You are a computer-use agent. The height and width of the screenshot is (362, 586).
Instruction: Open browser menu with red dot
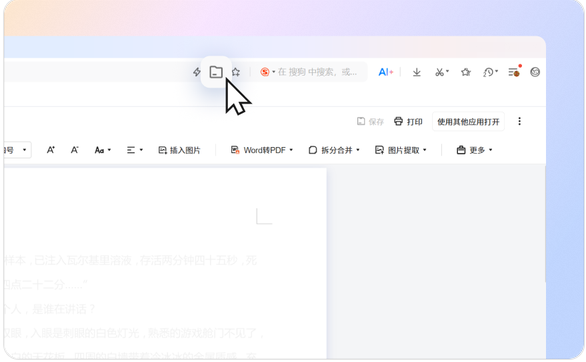pyautogui.click(x=514, y=72)
